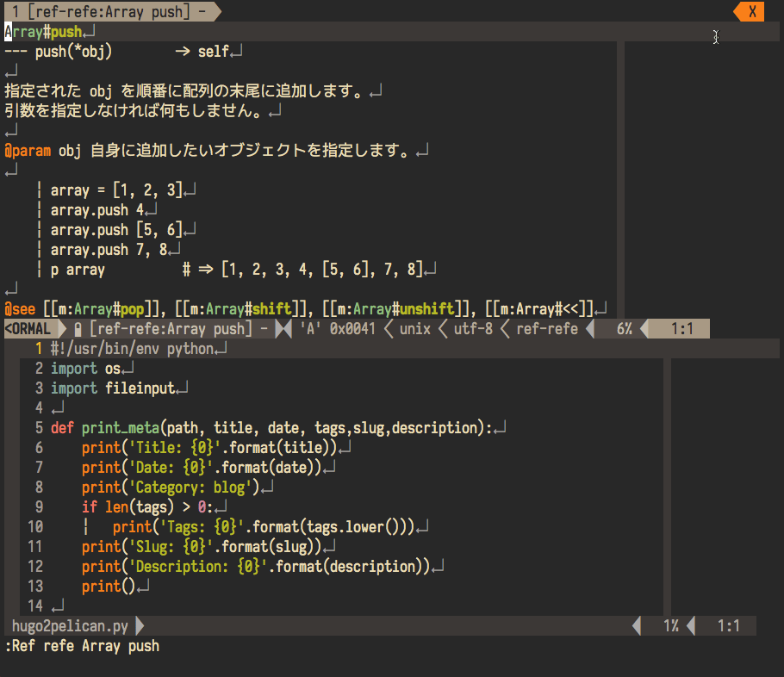Screen dimensions: 784x677
Task: Click line number 5 in the gutter
Action: pos(39,428)
